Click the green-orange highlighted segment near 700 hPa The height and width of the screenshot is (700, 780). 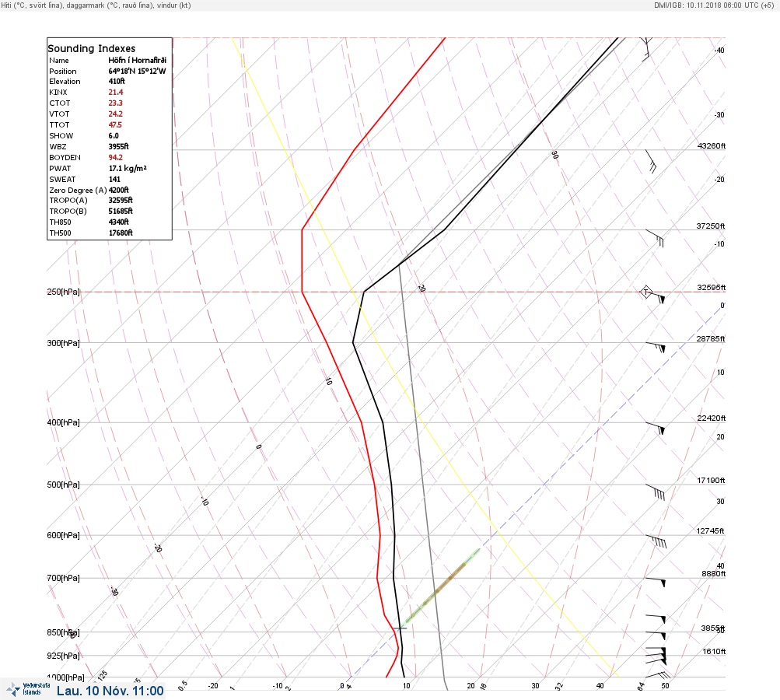442,586
